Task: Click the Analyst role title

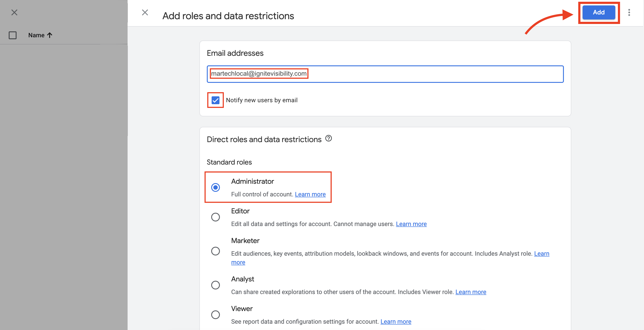Action: (242, 279)
